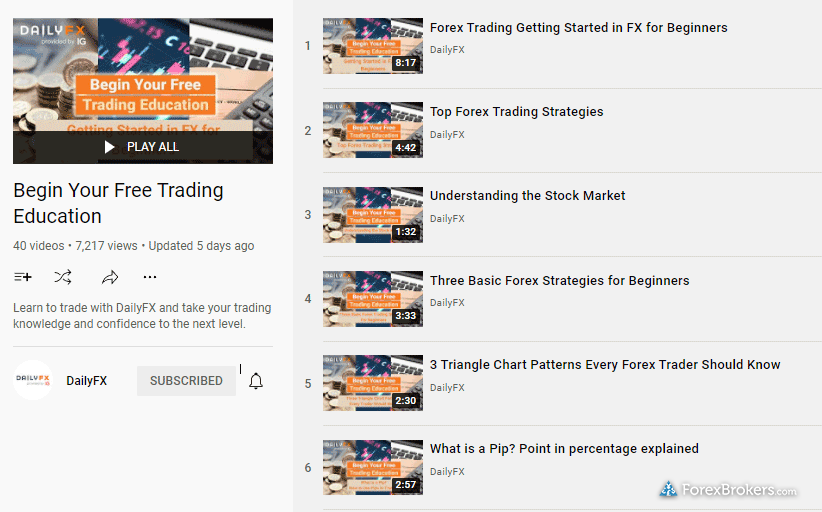
Task: Click the ForexBrokers.com watermark logo
Action: tap(728, 490)
